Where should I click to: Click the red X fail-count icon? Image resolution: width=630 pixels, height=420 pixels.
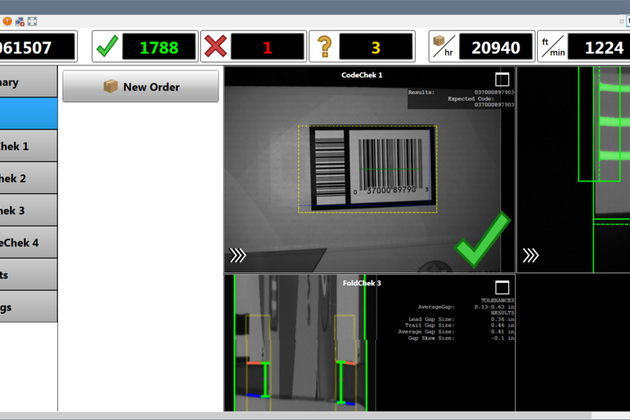216,46
